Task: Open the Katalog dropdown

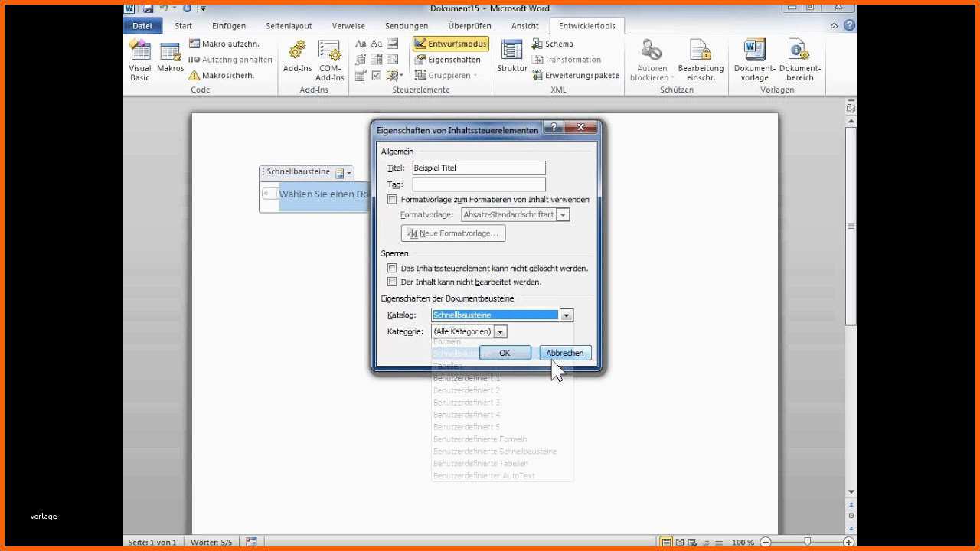Action: tap(566, 315)
